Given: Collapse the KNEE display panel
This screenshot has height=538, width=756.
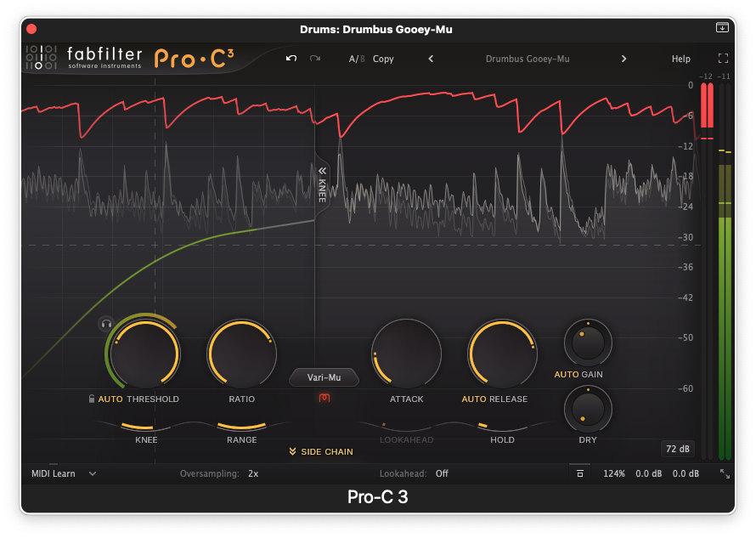Looking at the screenshot, I should pyautogui.click(x=323, y=171).
